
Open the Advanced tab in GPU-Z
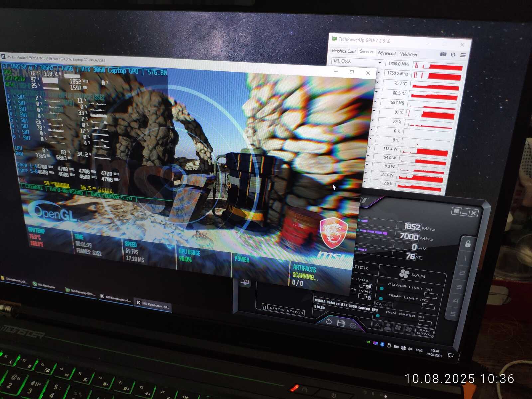(387, 53)
